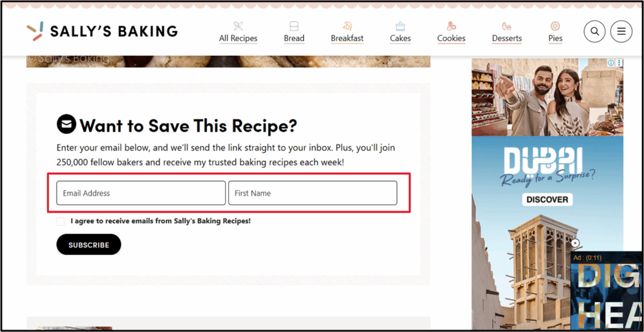Click the cookies icon in navigation
Viewport: 644px width, 332px height.
pyautogui.click(x=451, y=26)
